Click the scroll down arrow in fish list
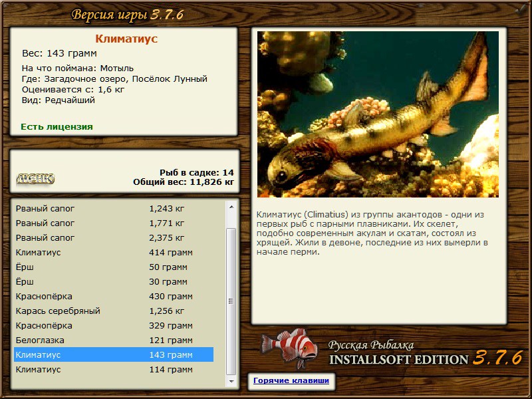This screenshot has width=532, height=399. tap(231, 381)
